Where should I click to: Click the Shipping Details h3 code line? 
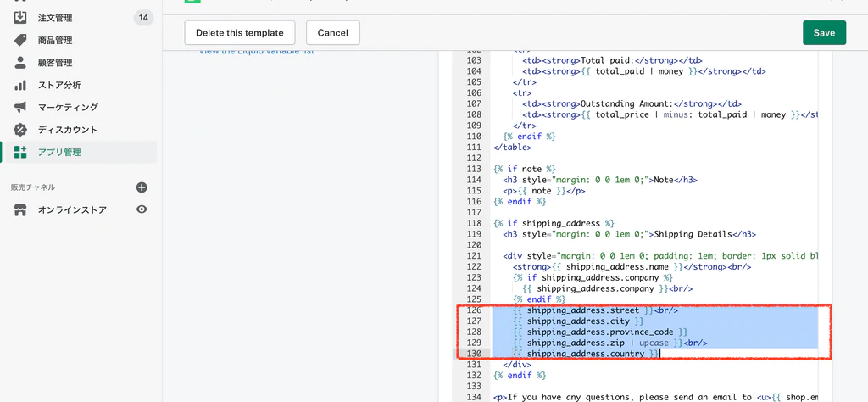tap(630, 234)
